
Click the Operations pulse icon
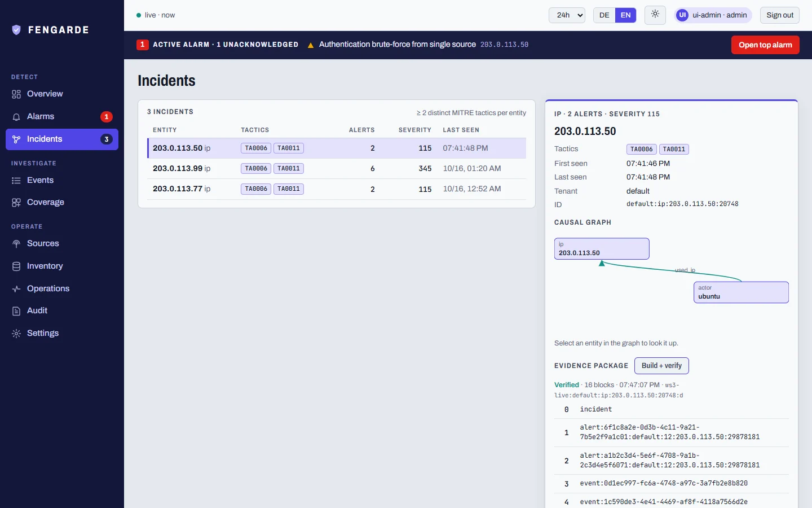coord(16,289)
